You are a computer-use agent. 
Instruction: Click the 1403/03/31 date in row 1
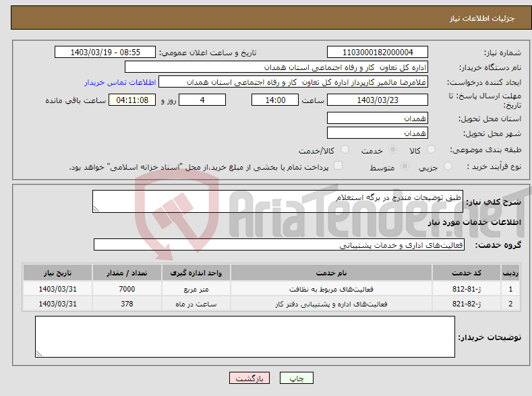click(58, 289)
